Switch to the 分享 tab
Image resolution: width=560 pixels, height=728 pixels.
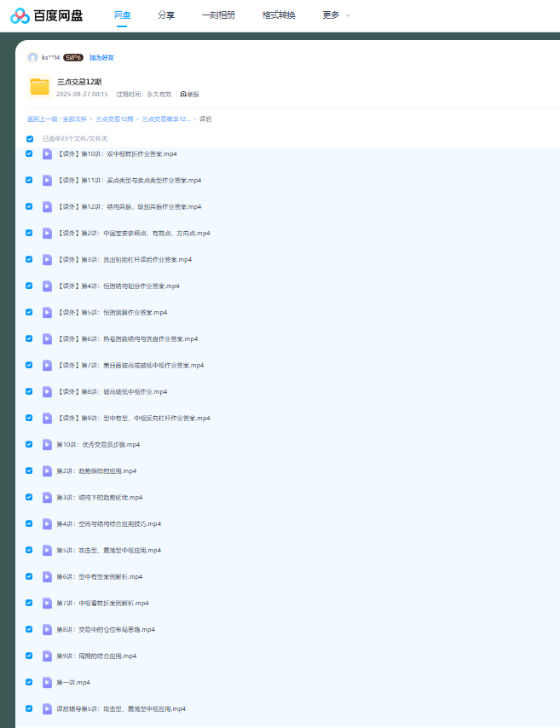(x=166, y=15)
